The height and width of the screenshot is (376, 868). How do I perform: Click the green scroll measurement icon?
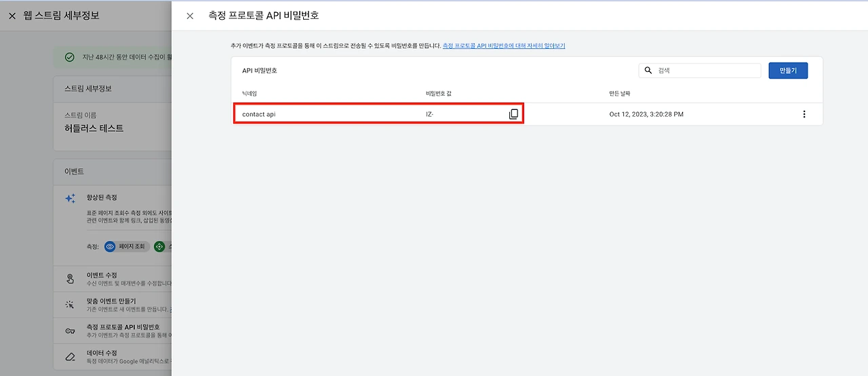coord(160,247)
